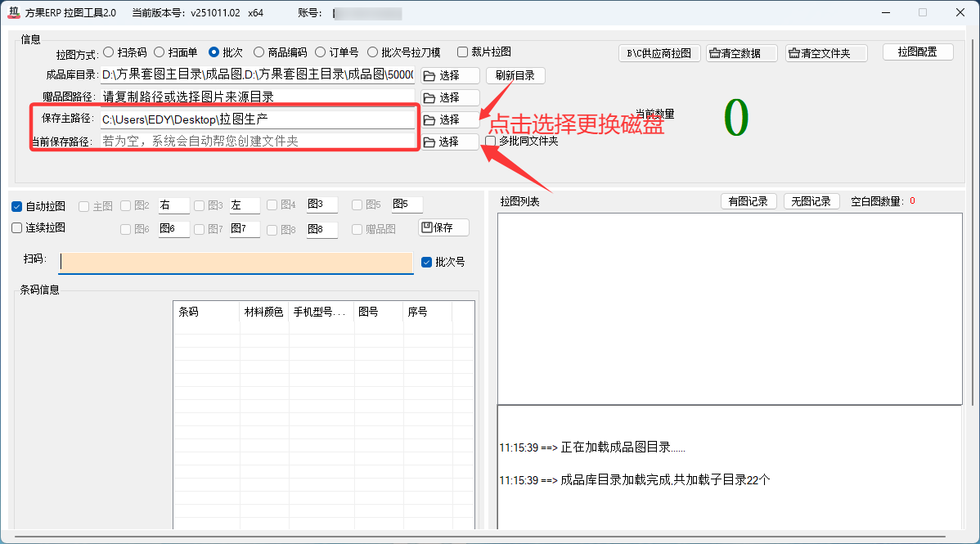Screen dimensions: 980x544
Task: Click the 图4 field containing 图3
Action: point(321,205)
